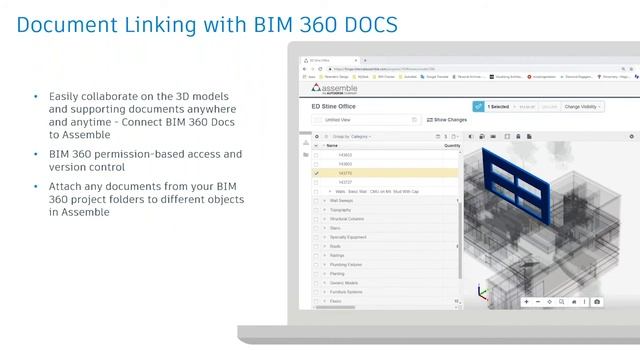Click the camera snapshot icon in viewer
640x360 pixels.
(597, 302)
